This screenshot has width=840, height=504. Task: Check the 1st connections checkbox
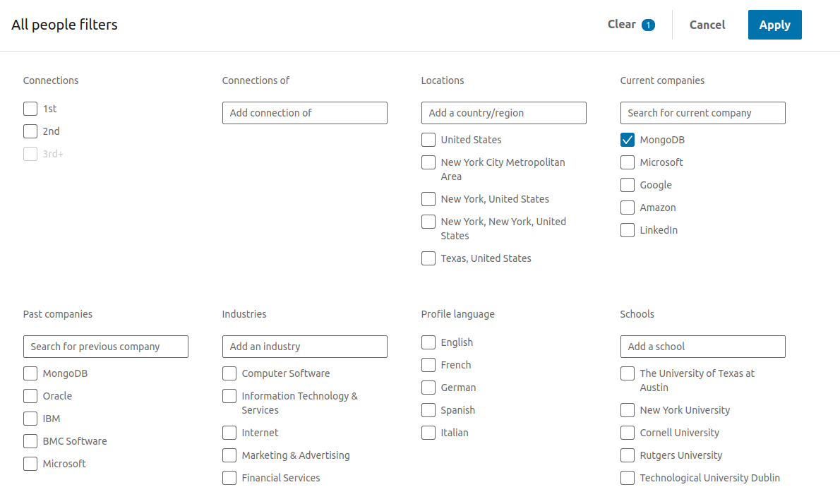pos(30,109)
